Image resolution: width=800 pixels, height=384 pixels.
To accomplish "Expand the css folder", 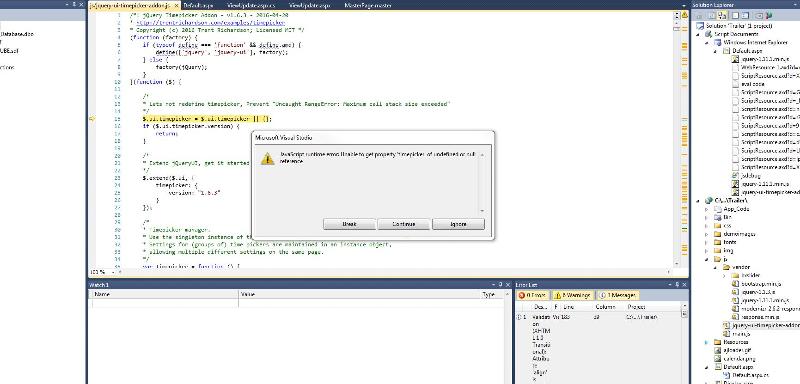I will click(x=707, y=225).
